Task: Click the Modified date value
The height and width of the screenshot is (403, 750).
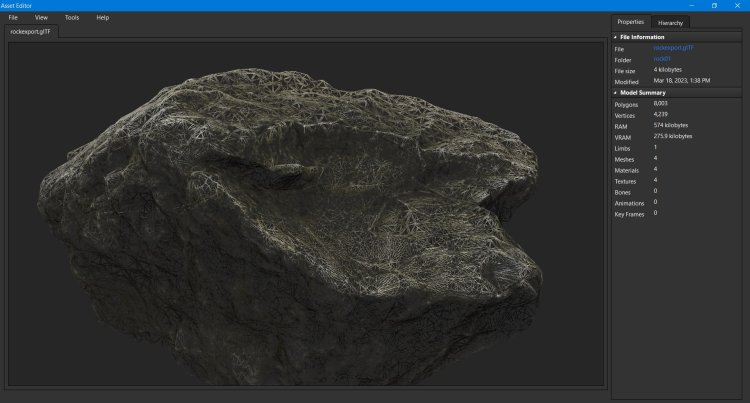Action: click(682, 80)
